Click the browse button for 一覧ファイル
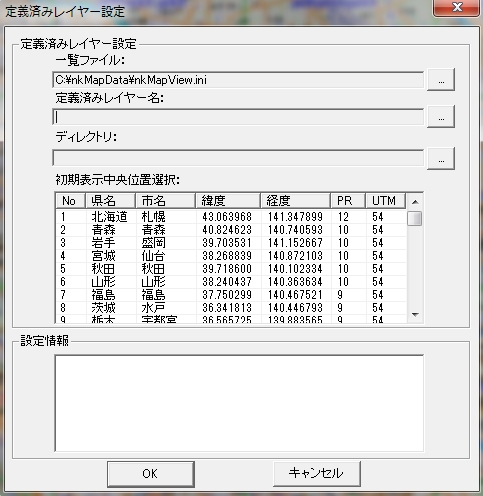This screenshot has height=496, width=483. pos(441,80)
